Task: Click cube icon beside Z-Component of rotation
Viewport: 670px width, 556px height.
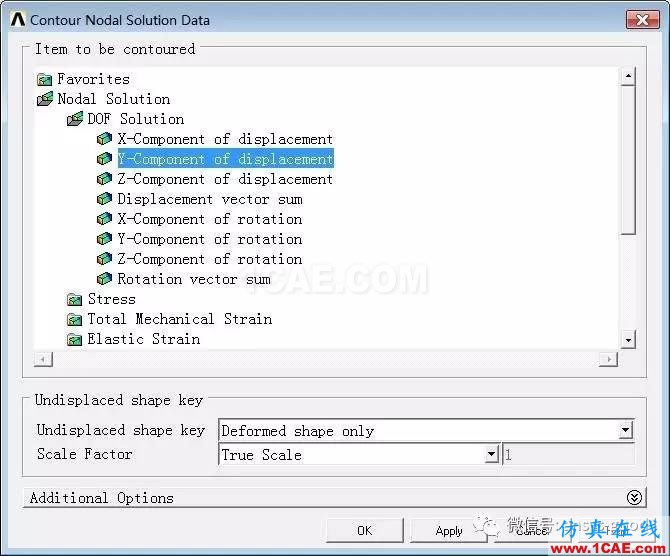Action: pyautogui.click(x=104, y=259)
